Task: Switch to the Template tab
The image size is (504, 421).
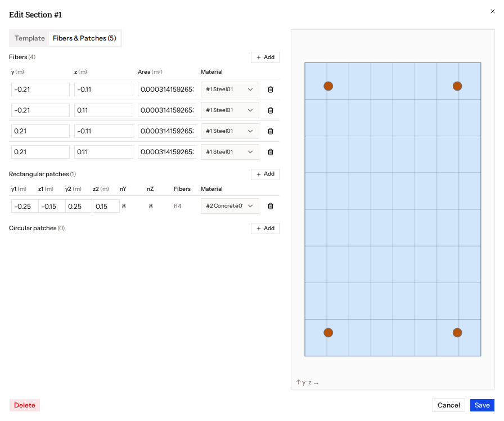Action: click(30, 38)
